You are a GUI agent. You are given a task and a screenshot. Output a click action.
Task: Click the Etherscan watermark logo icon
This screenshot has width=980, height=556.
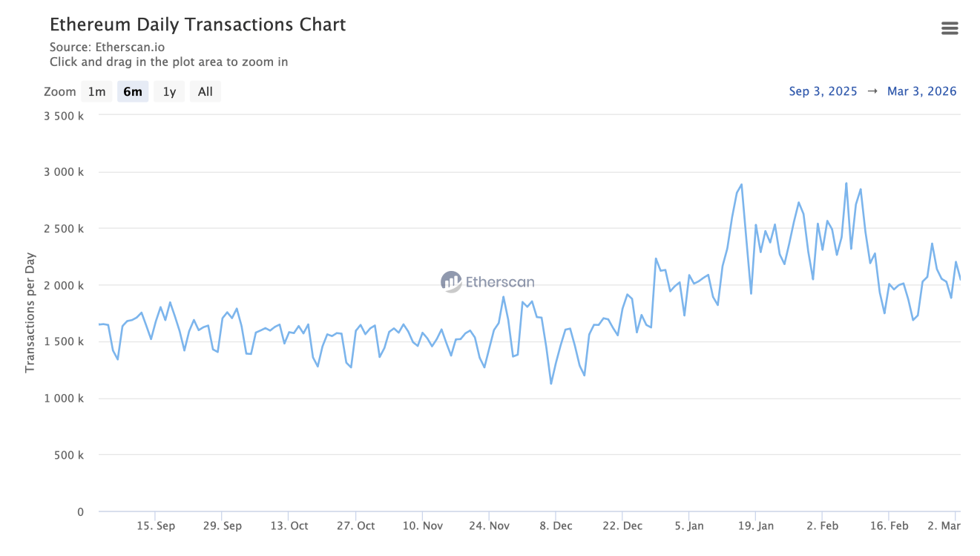coord(451,282)
